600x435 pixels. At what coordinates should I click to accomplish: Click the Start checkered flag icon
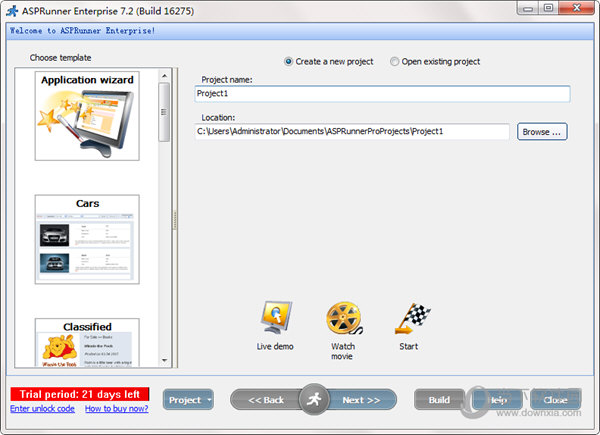412,318
